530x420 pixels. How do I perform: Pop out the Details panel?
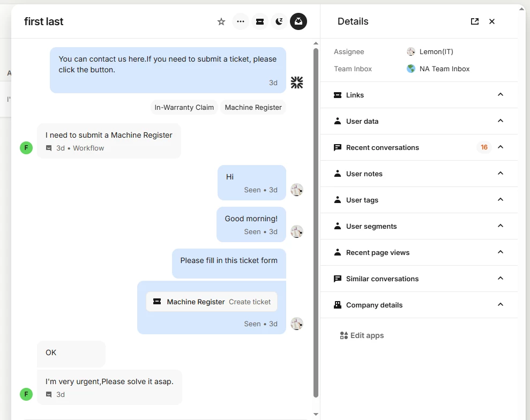[475, 21]
